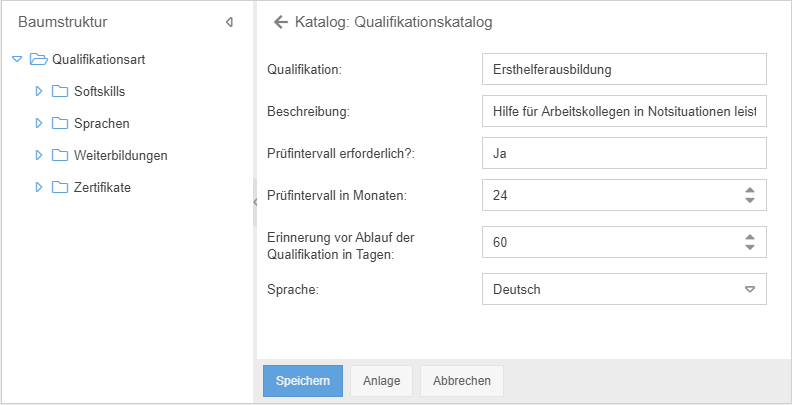Image resolution: width=792 pixels, height=405 pixels.
Task: Increase Prüfintervall in Monaten value
Action: pyautogui.click(x=749, y=189)
